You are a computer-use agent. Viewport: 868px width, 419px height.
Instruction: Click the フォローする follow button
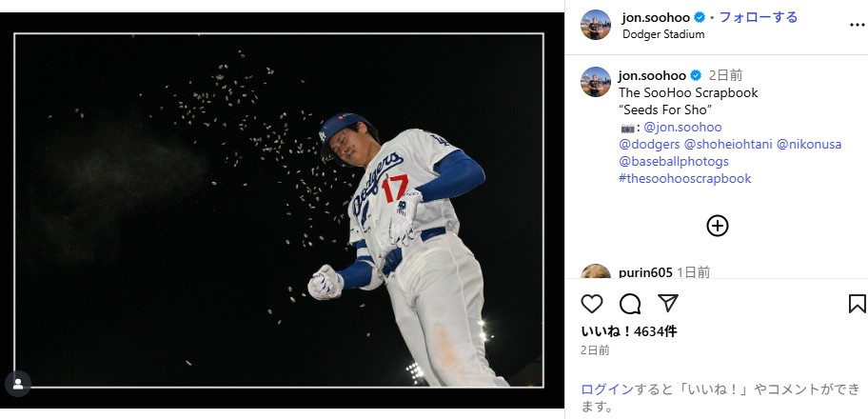click(758, 17)
